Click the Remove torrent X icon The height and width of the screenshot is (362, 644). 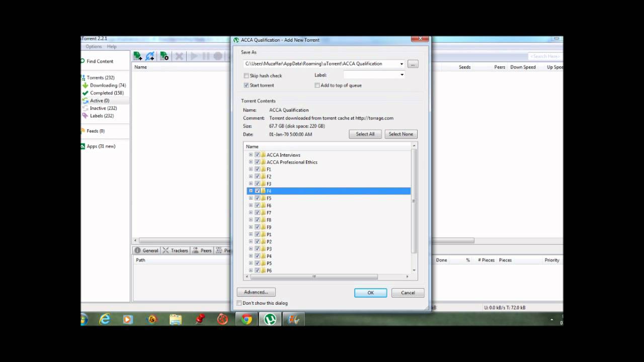pyautogui.click(x=179, y=56)
